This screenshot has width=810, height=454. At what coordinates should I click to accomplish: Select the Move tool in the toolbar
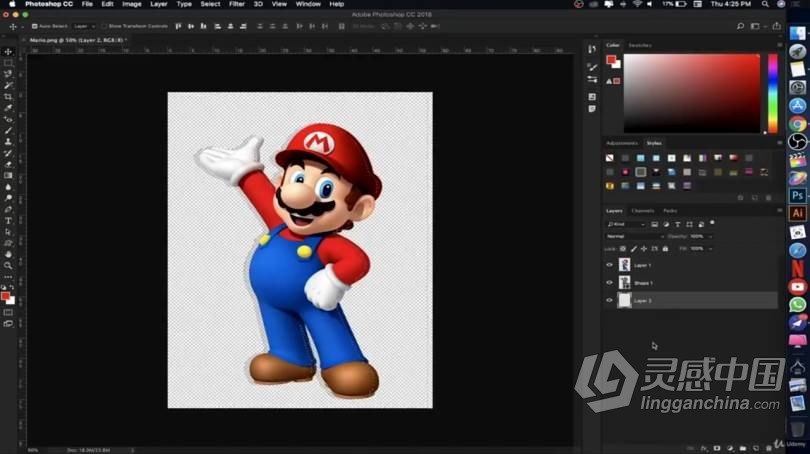tap(8, 52)
